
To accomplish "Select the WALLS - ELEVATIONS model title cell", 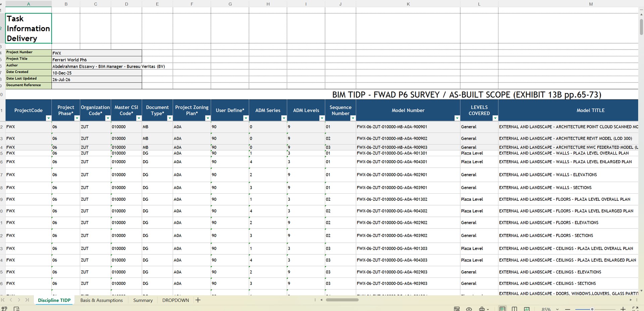I will [x=568, y=175].
